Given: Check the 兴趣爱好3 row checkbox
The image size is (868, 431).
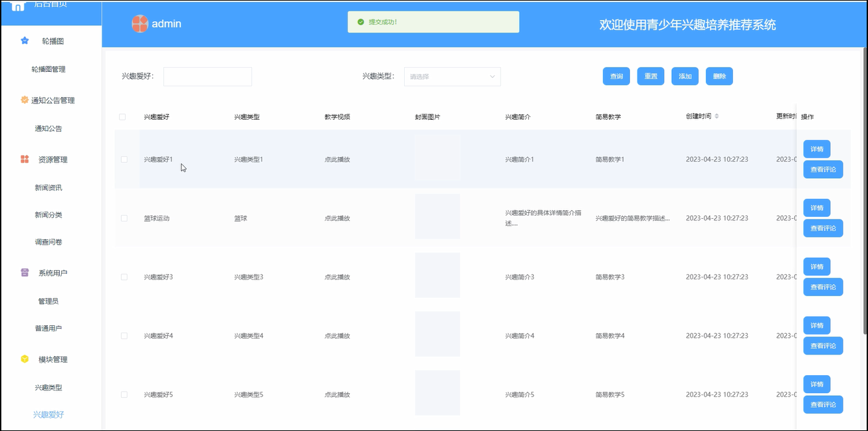Looking at the screenshot, I should [x=124, y=277].
